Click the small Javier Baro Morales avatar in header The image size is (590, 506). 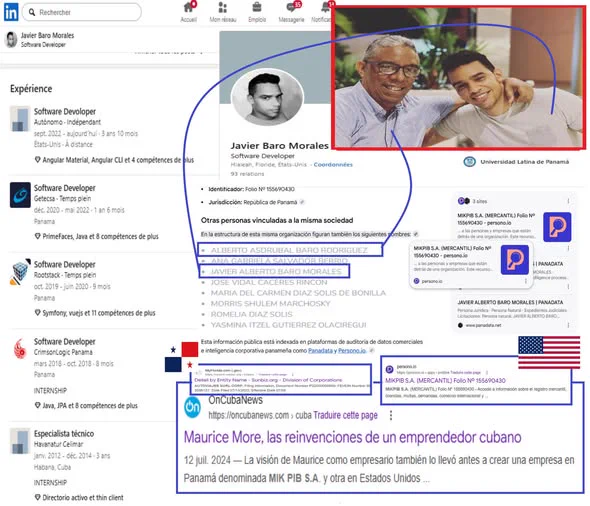pos(11,40)
